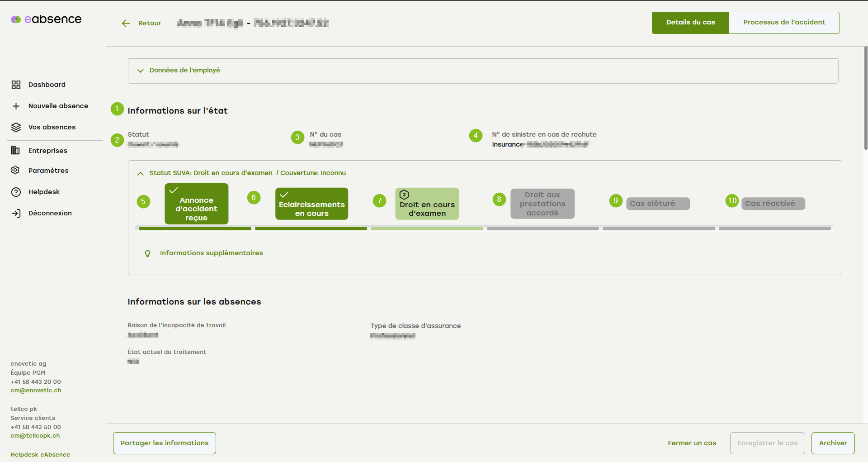Click the cm@enovetic.ch email link
Viewport: 868px width, 462px height.
[36, 391]
